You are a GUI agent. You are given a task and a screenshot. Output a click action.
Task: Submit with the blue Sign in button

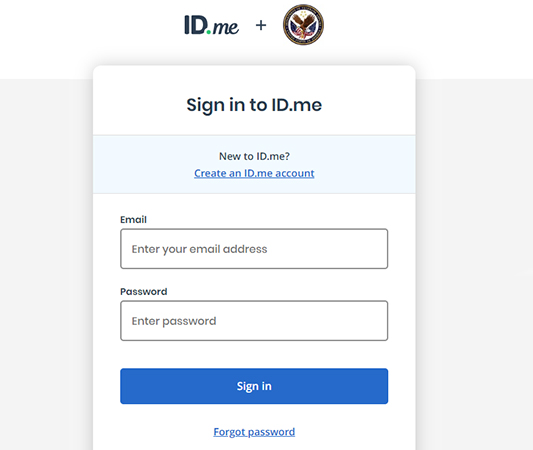point(254,386)
